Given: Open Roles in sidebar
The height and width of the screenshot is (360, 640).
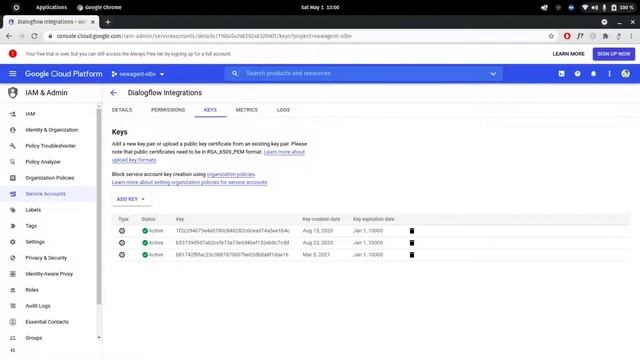Looking at the screenshot, I should click(49, 290).
